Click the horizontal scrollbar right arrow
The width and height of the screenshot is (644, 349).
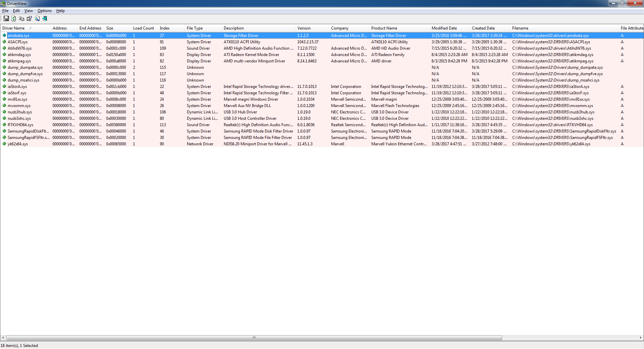tap(641, 338)
